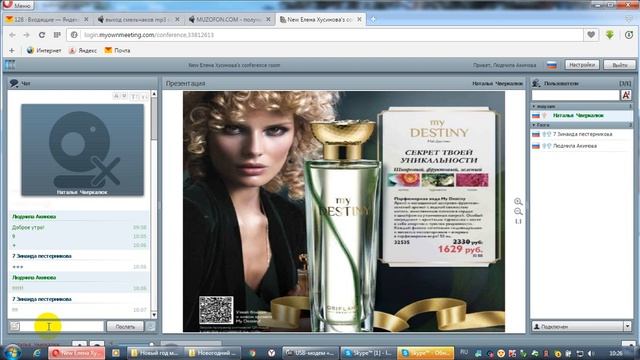Screen dimensions: 640x360
Task: Zoom out the presentation
Action: pos(518,211)
